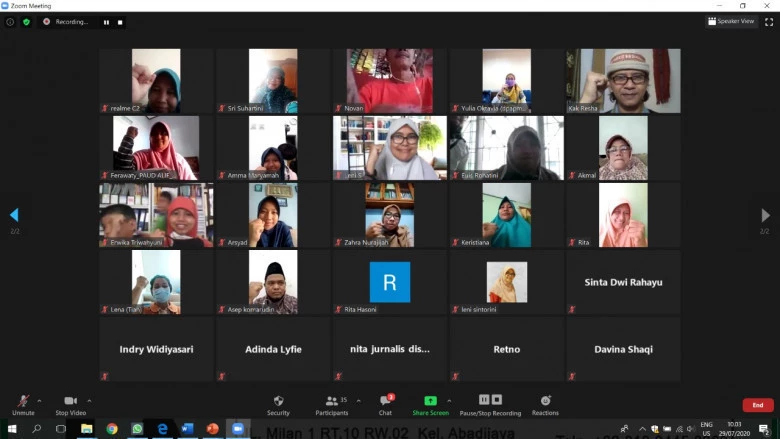
Task: Stop recording via the top-left indicator
Action: tap(120, 22)
